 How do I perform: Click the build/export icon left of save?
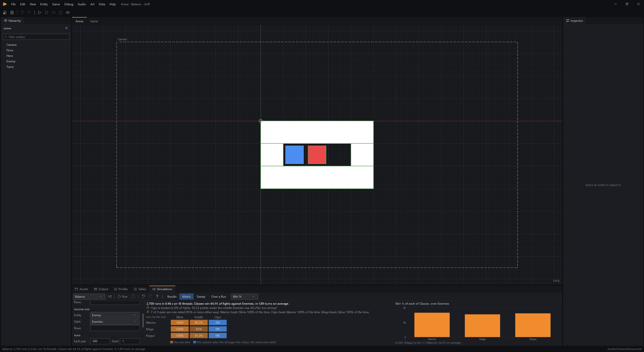pyautogui.click(x=5, y=12)
